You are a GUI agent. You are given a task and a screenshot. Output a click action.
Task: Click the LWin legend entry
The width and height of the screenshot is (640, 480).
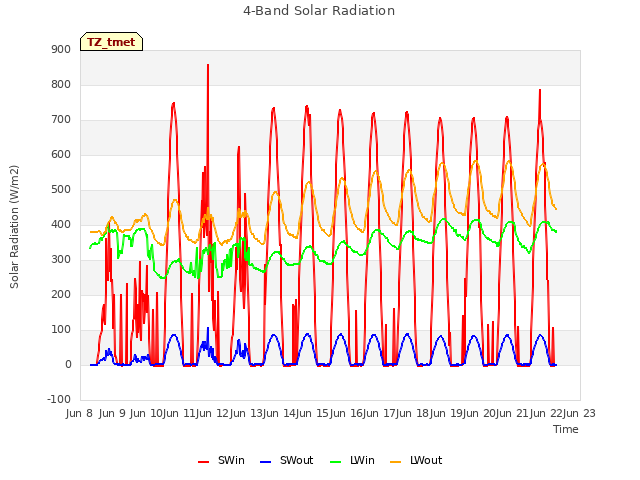click(x=352, y=460)
